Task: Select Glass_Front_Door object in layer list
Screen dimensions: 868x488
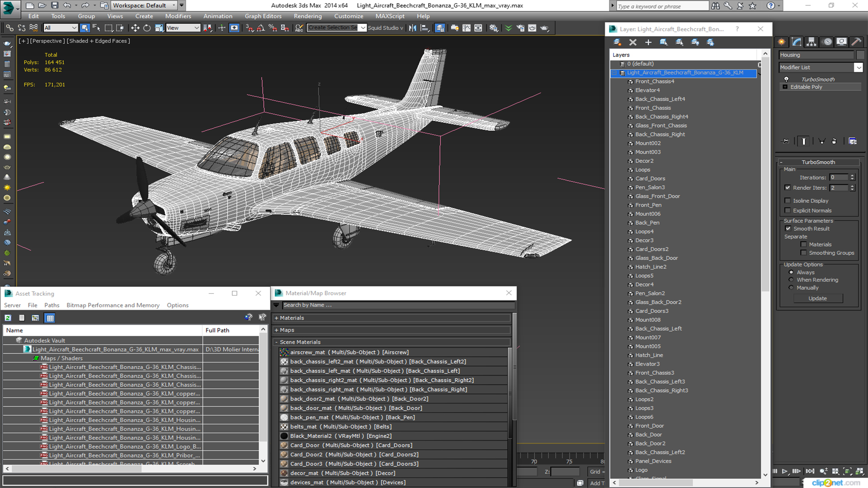Action: 657,197
